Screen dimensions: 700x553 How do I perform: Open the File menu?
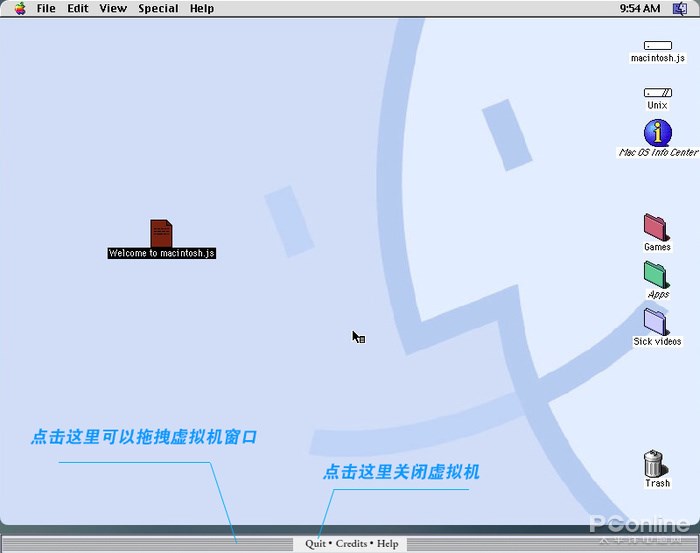pos(46,8)
